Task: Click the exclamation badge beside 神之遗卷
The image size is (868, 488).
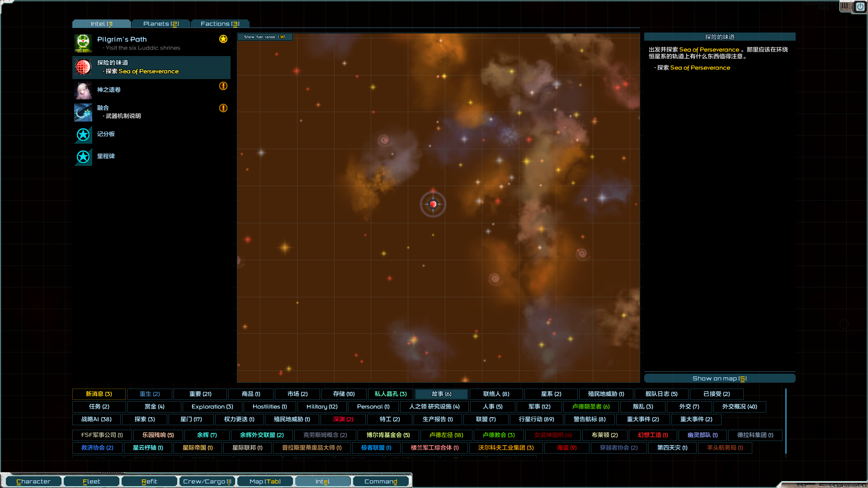Action: coord(223,86)
